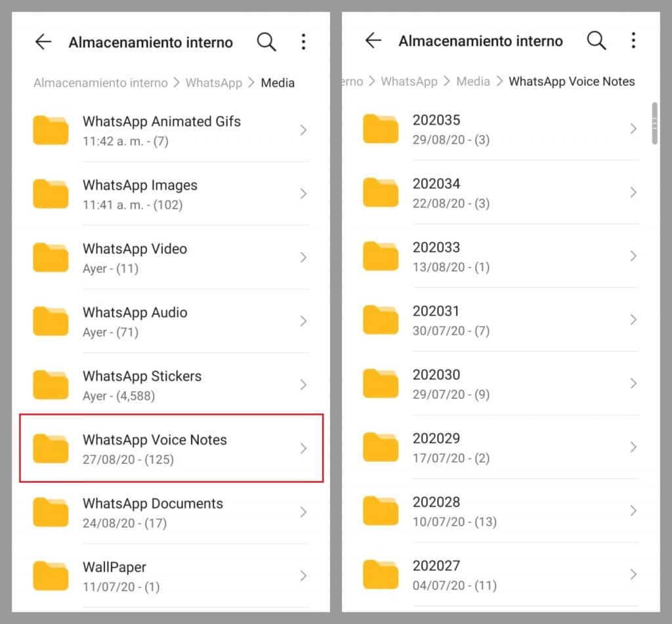Go to WhatsApp breadcrumb on Media screen
The height and width of the screenshot is (624, 672).
[x=214, y=83]
